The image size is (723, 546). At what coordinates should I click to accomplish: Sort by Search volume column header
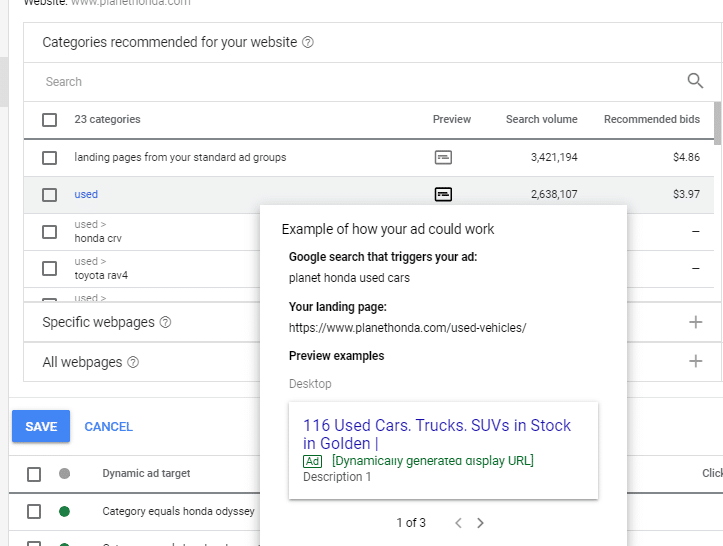point(541,119)
